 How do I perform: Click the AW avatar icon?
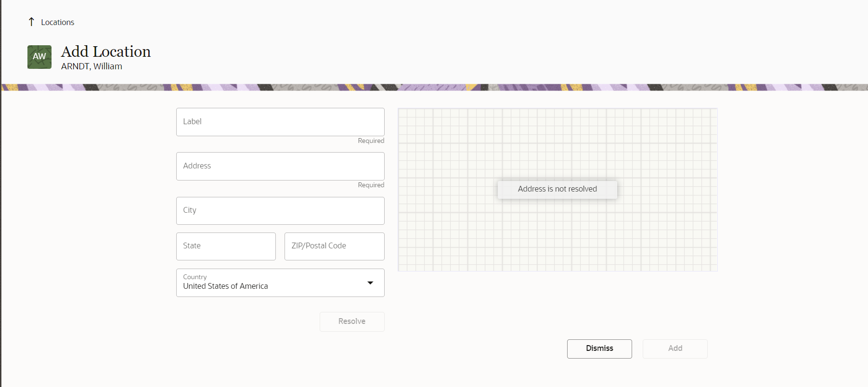click(39, 57)
